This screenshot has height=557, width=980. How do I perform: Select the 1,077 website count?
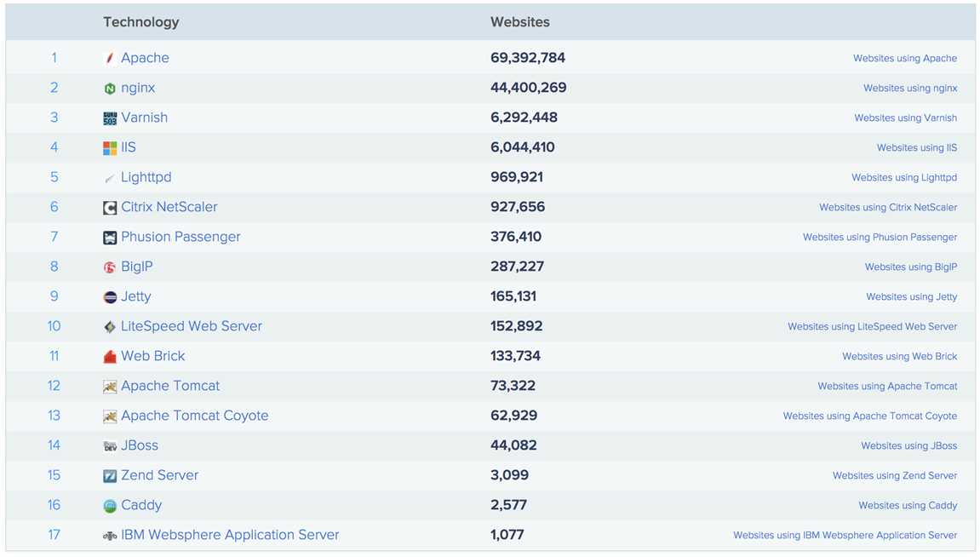coord(507,535)
